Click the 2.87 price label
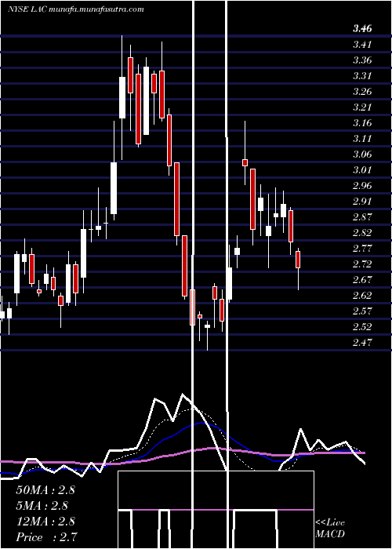Screen dimensions: 392x549 click(362, 217)
